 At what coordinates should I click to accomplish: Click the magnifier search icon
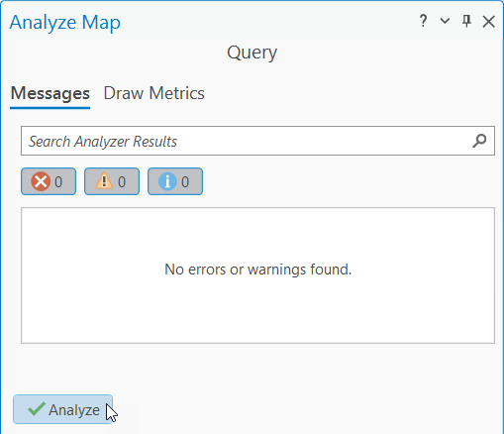(479, 141)
